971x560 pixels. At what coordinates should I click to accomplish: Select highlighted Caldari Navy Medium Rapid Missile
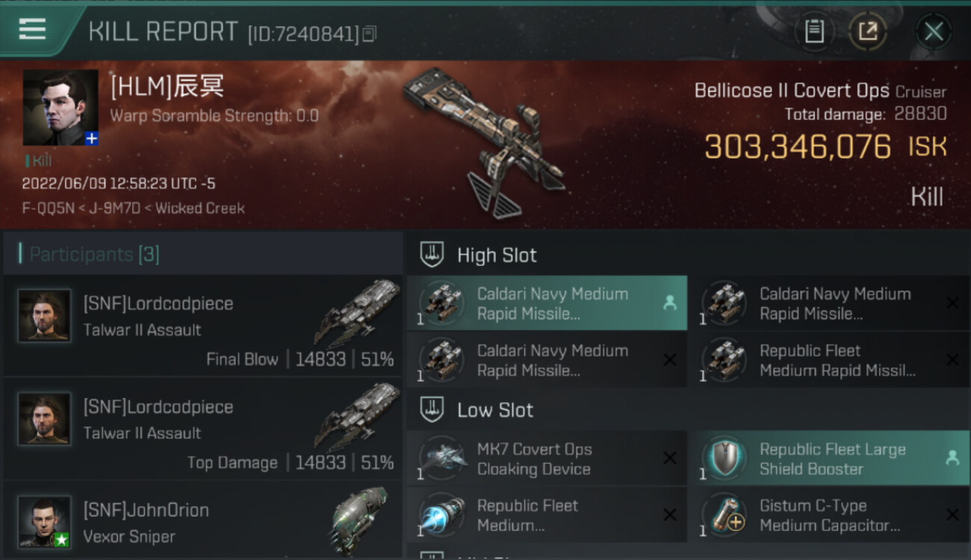[547, 303]
